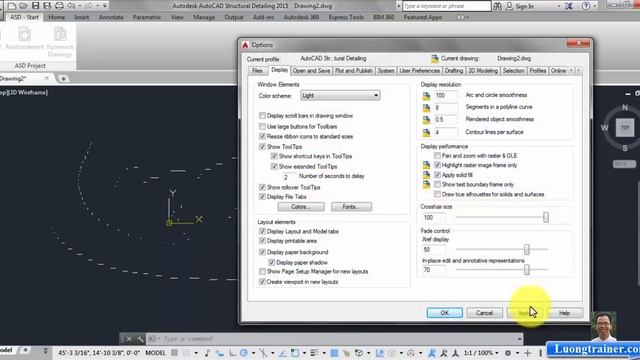
Task: Click the Undo arrow icon in quick access toolbar
Action: (71, 6)
